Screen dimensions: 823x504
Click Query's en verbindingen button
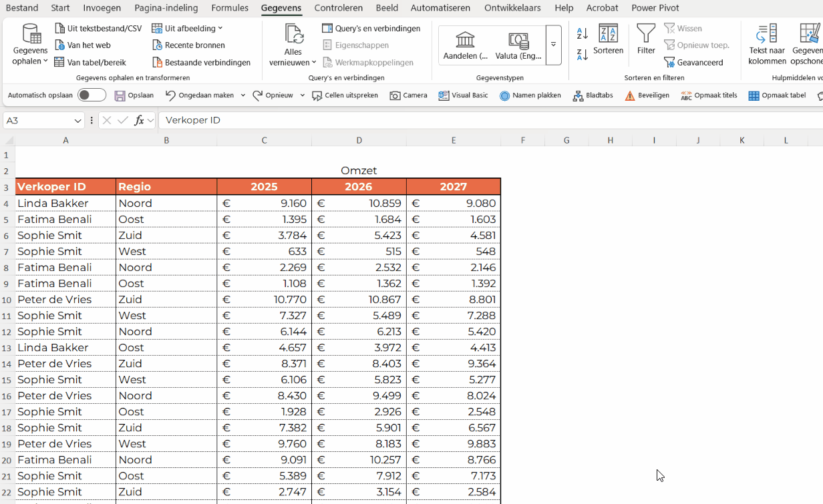click(371, 29)
